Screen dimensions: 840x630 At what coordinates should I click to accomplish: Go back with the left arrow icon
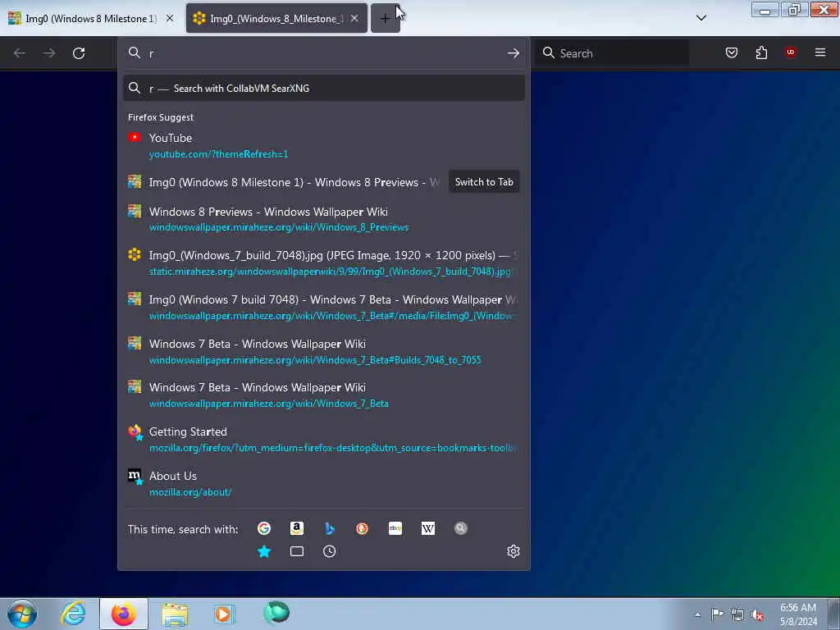click(20, 53)
